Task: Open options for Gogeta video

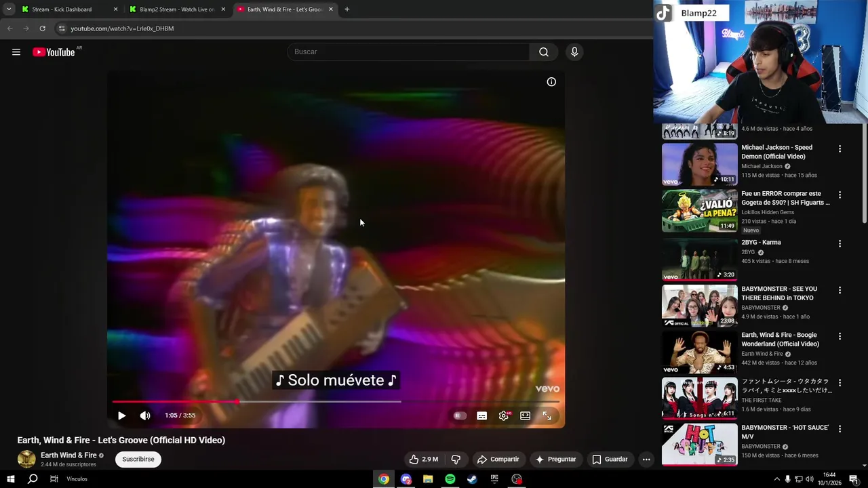Action: [840, 195]
